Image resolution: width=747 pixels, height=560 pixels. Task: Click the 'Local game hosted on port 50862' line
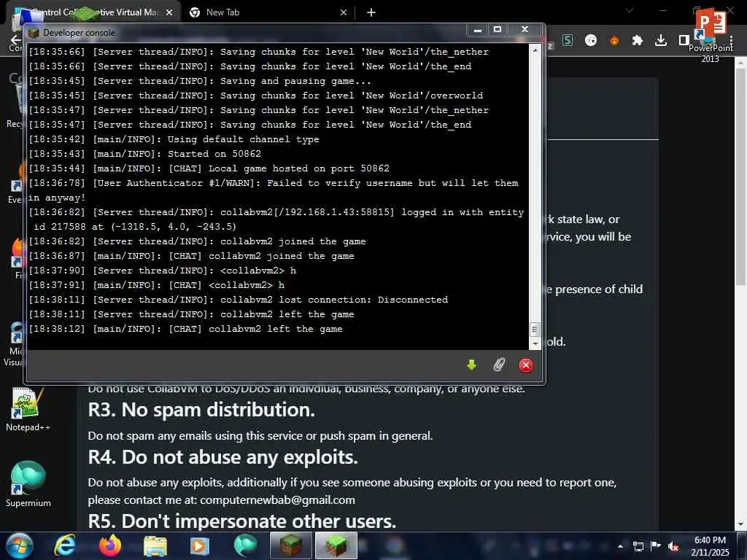[209, 168]
